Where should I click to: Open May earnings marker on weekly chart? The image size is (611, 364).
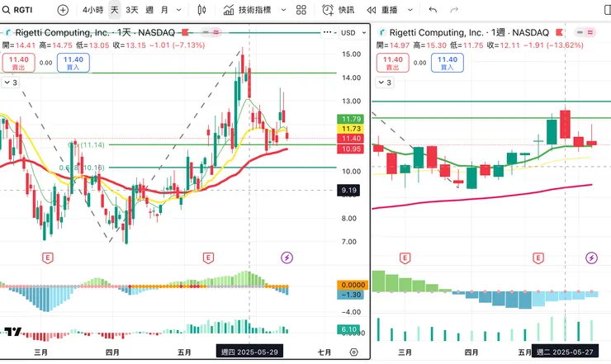(x=538, y=258)
